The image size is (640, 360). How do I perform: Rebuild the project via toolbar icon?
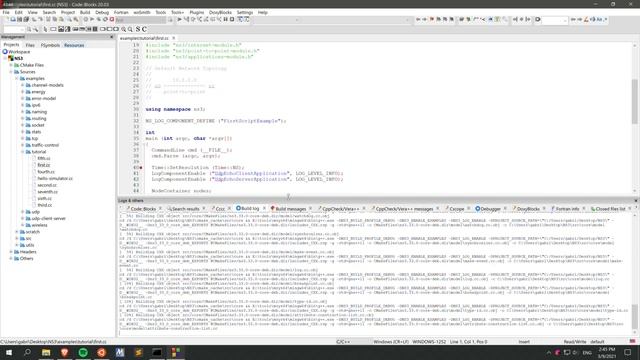(x=105, y=19)
